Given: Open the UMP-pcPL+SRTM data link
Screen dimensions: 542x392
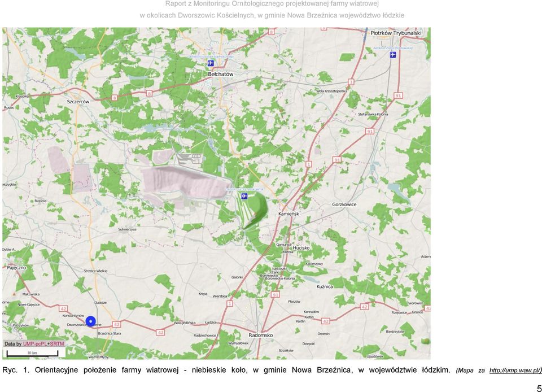Looking at the screenshot, I should (43, 343).
